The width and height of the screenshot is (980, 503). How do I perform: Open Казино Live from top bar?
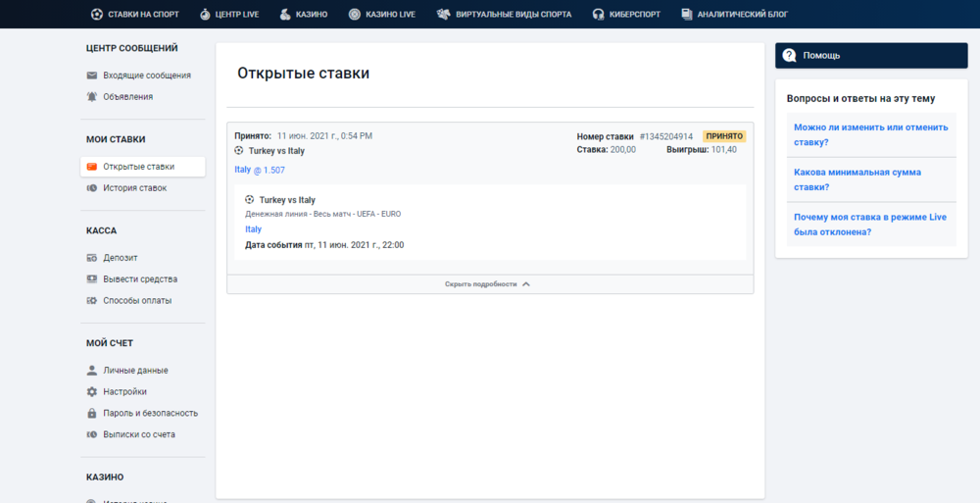point(382,14)
